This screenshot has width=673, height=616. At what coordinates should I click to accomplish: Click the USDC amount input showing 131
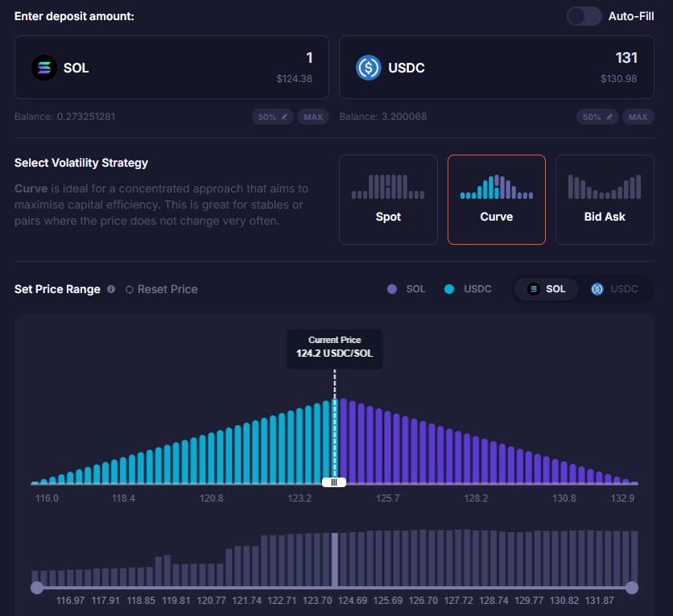(x=627, y=58)
